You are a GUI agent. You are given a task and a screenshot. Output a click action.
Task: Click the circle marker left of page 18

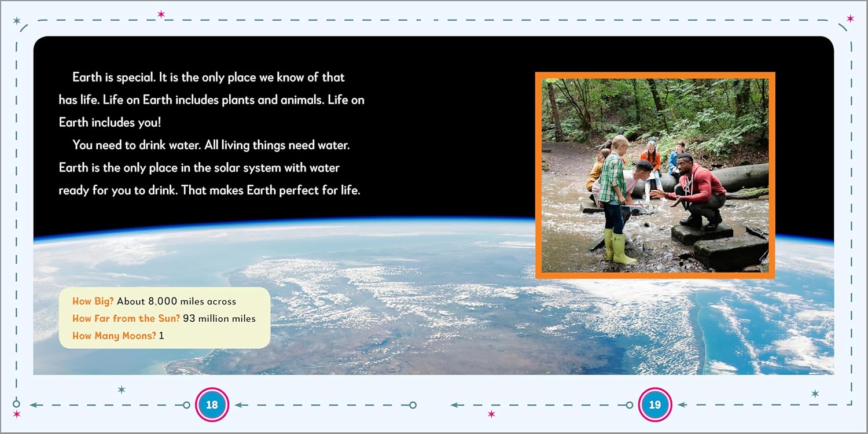click(x=186, y=405)
